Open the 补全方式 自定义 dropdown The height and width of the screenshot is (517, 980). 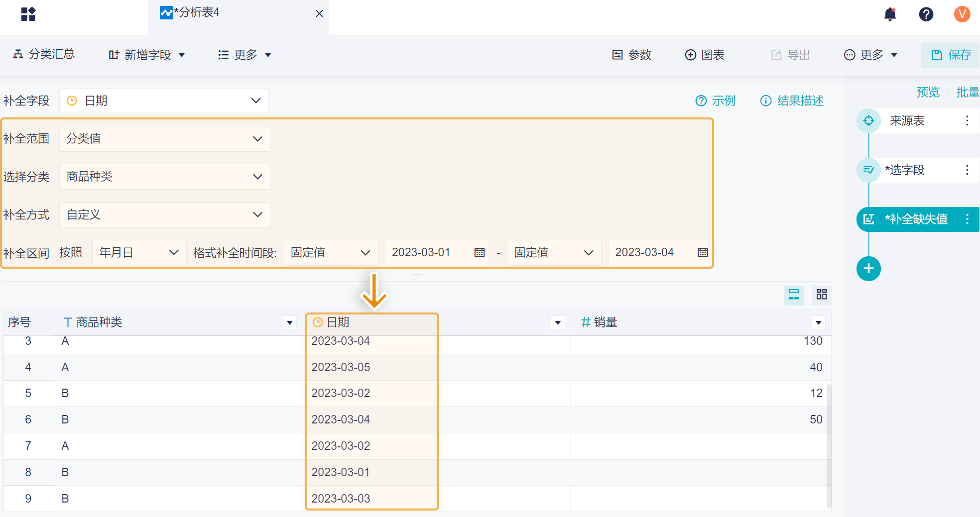(x=164, y=214)
